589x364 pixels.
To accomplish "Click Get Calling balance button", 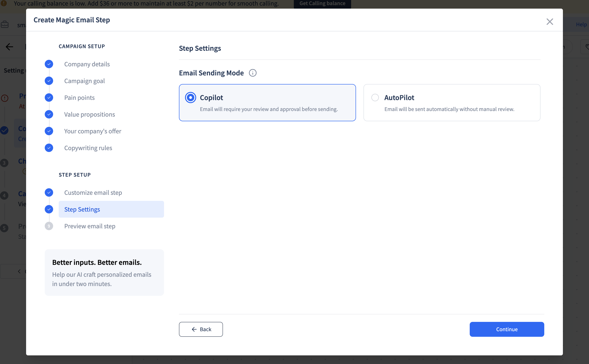I will (322, 4).
